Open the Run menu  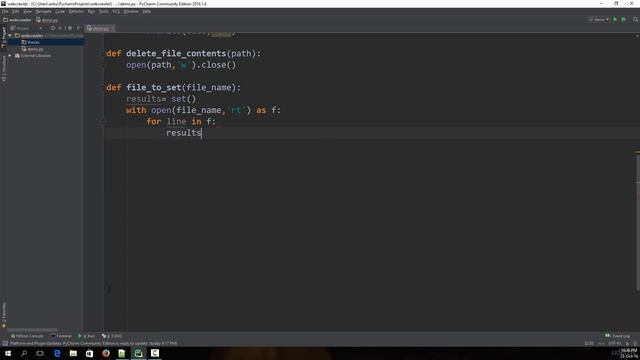tap(91, 11)
